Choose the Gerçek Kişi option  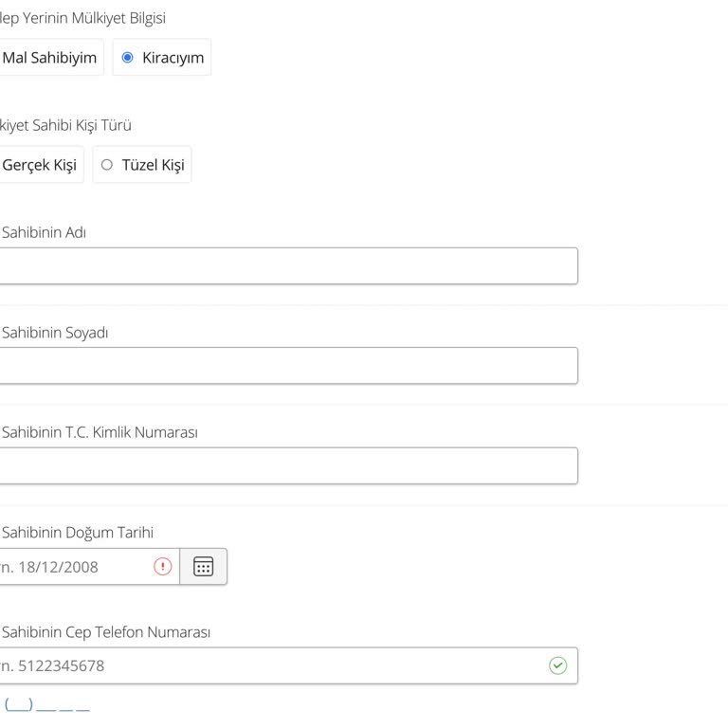point(39,165)
